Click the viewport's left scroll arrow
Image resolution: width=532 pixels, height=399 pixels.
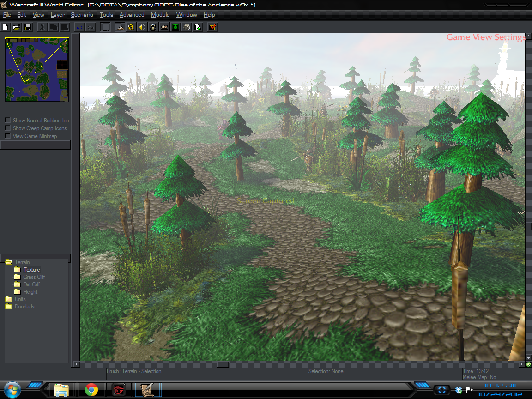tap(76, 364)
